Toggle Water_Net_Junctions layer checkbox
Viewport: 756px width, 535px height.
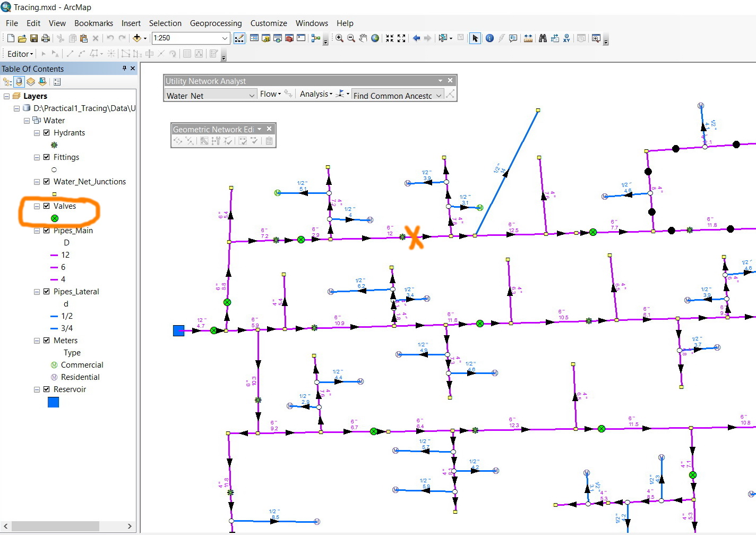tap(47, 182)
